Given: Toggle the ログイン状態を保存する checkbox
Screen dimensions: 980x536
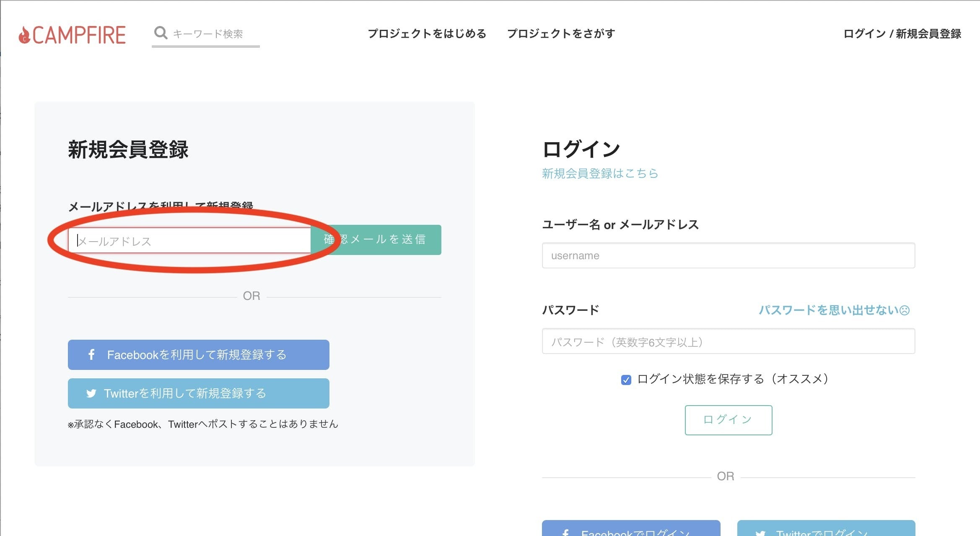Looking at the screenshot, I should coord(626,380).
